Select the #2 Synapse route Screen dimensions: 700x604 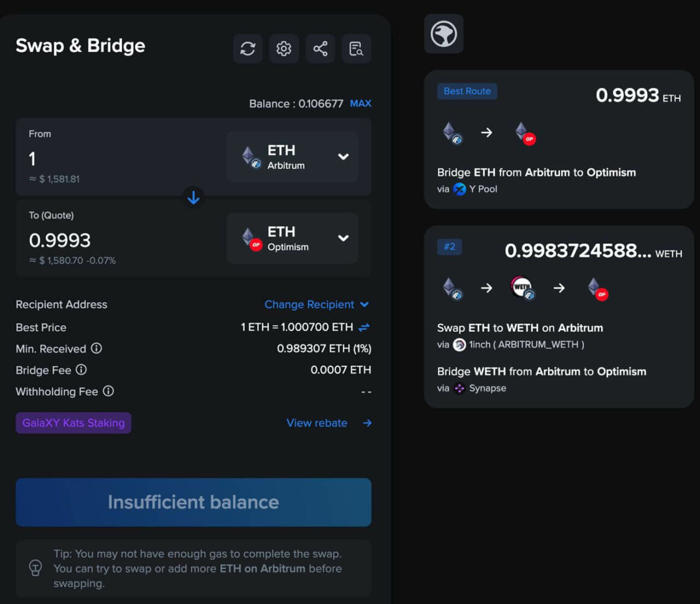(558, 317)
